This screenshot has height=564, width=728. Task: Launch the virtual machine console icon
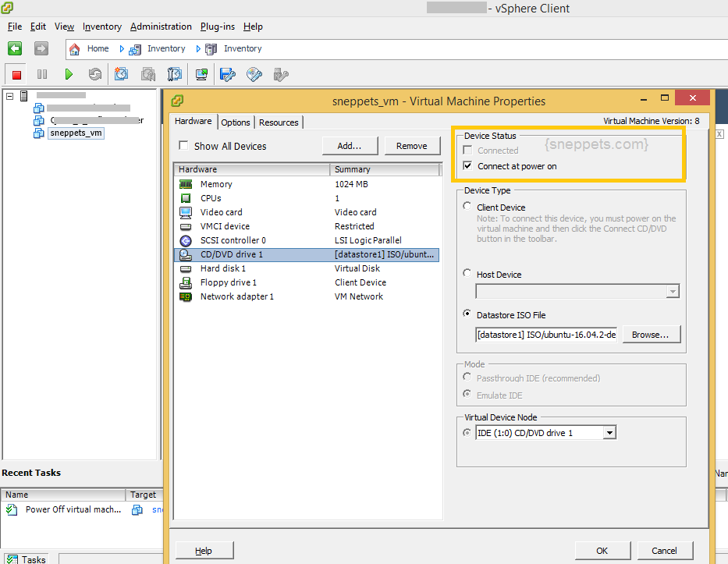click(201, 74)
